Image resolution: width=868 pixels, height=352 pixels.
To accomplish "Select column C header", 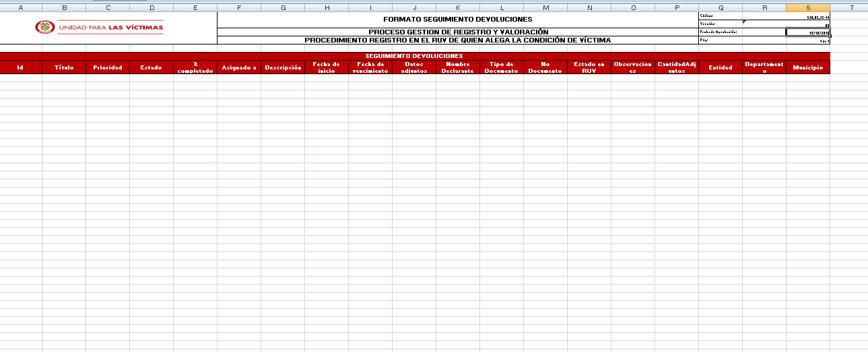I will [x=108, y=7].
